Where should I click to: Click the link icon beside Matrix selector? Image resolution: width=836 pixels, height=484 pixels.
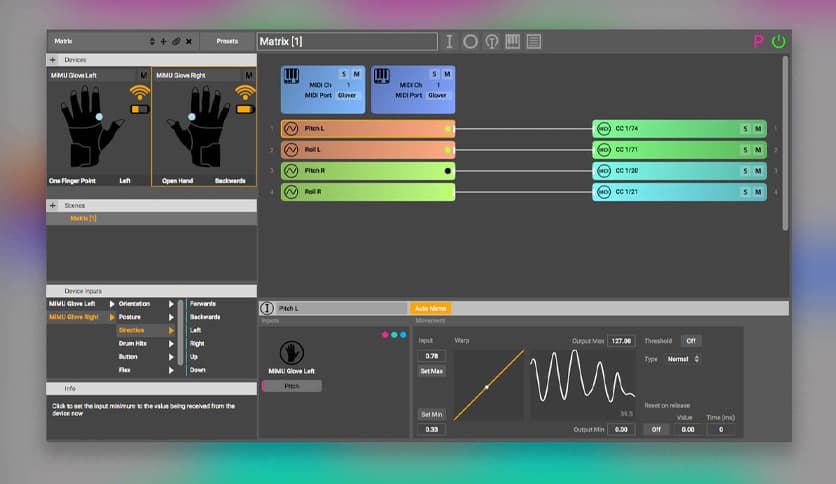point(176,41)
